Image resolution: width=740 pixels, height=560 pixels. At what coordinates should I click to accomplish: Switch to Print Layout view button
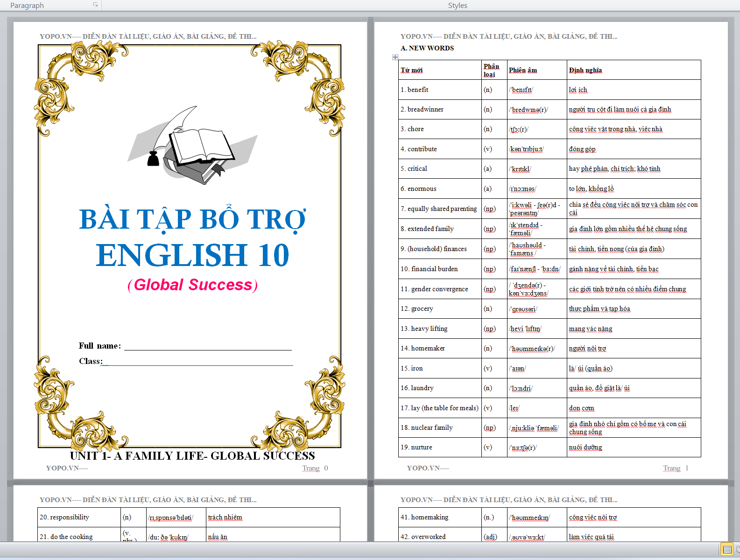727,549
